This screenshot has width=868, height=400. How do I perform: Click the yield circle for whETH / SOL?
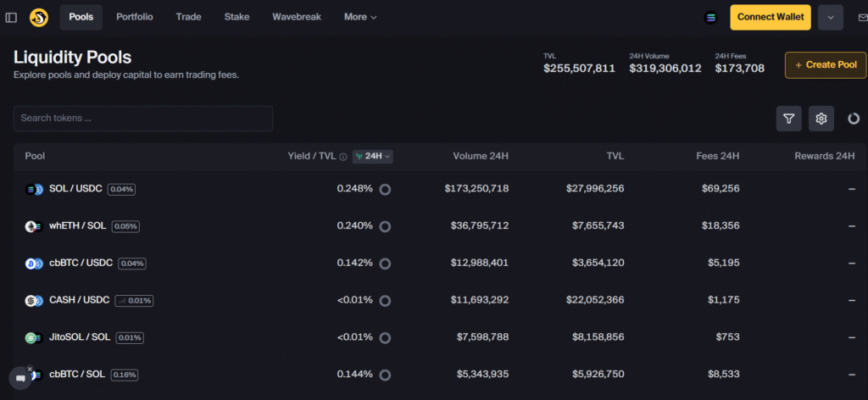point(385,226)
